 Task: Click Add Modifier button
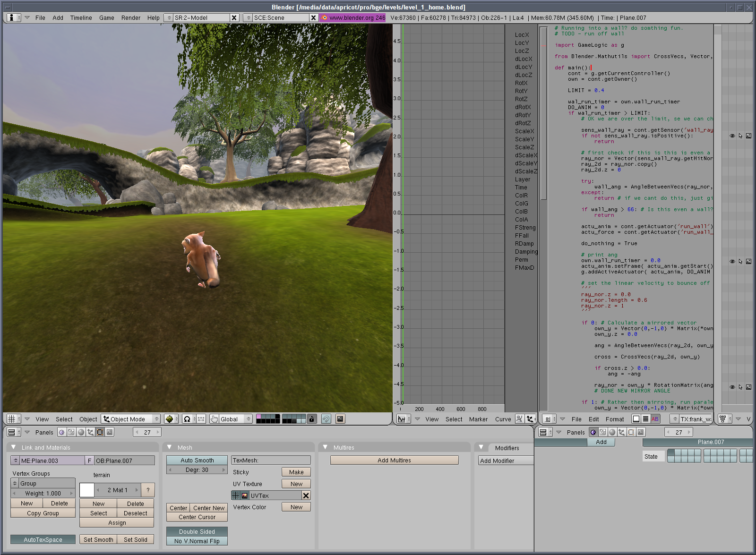click(506, 461)
